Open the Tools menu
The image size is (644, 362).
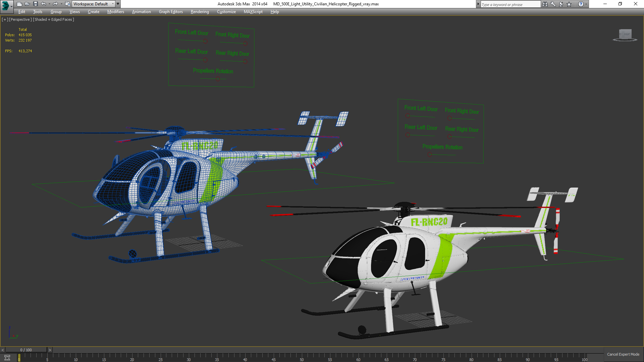[x=38, y=12]
